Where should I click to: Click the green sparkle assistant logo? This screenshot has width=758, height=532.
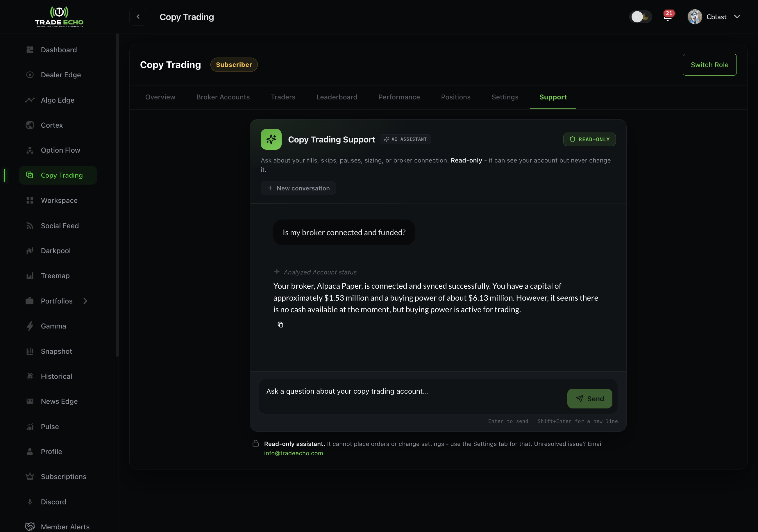271,139
